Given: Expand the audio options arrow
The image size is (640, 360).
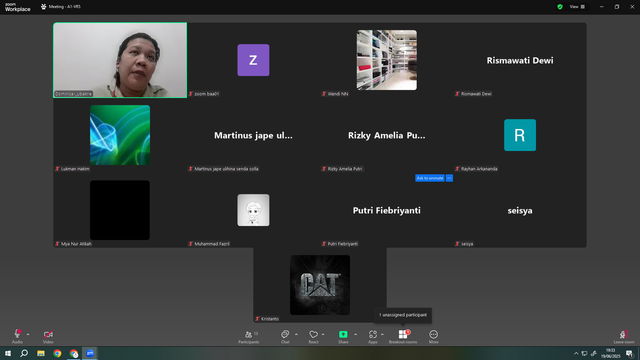Looking at the screenshot, I should point(28,334).
